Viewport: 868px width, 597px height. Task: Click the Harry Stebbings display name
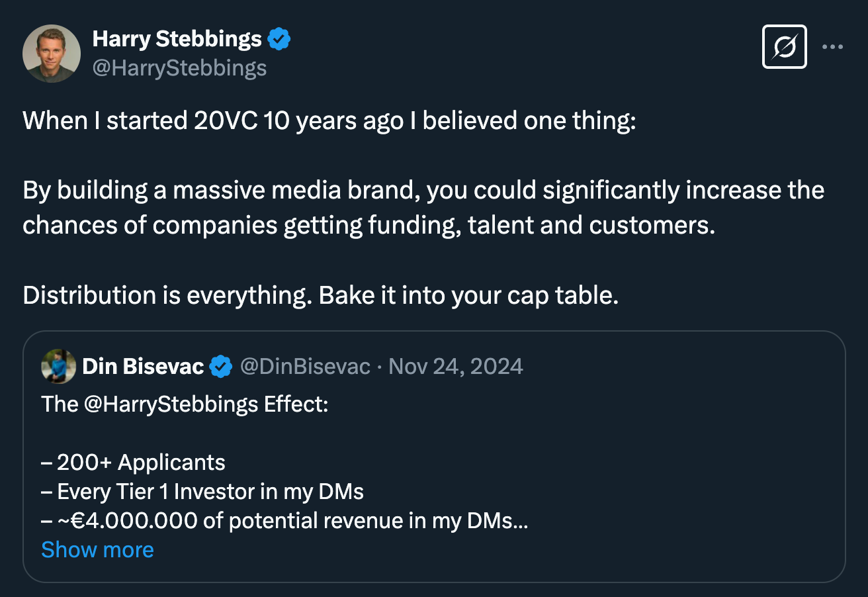[177, 40]
